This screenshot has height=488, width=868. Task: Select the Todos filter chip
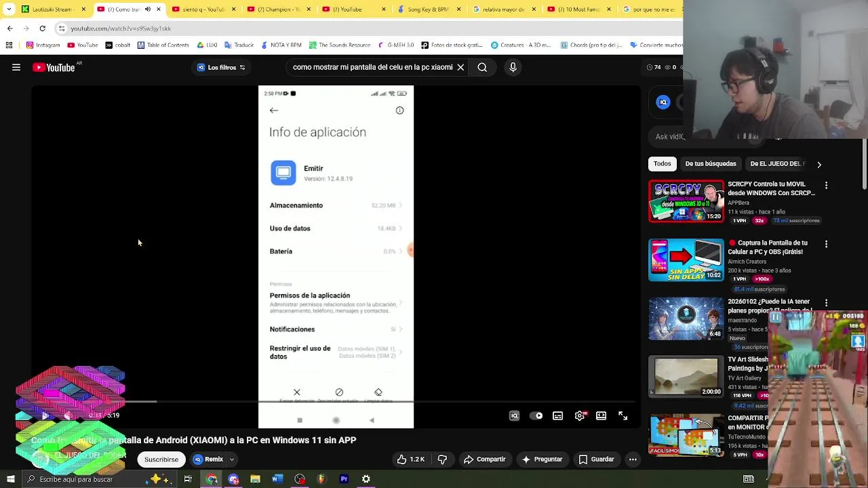tap(663, 164)
